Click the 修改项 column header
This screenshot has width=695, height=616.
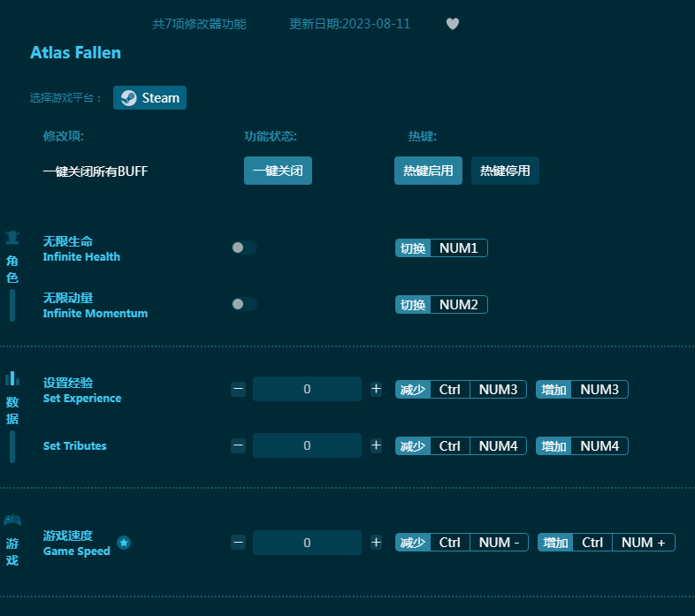pos(64,136)
